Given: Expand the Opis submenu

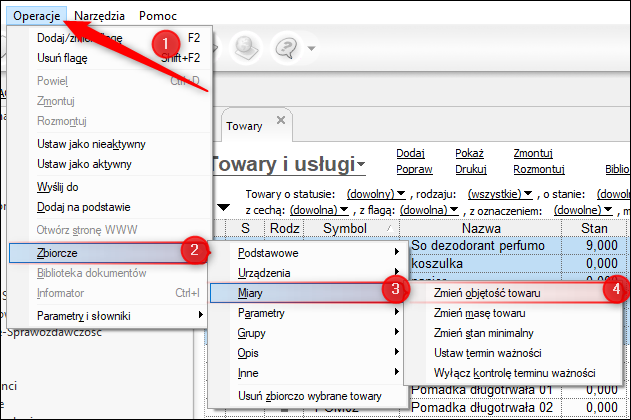Looking at the screenshot, I should pyautogui.click(x=308, y=353).
